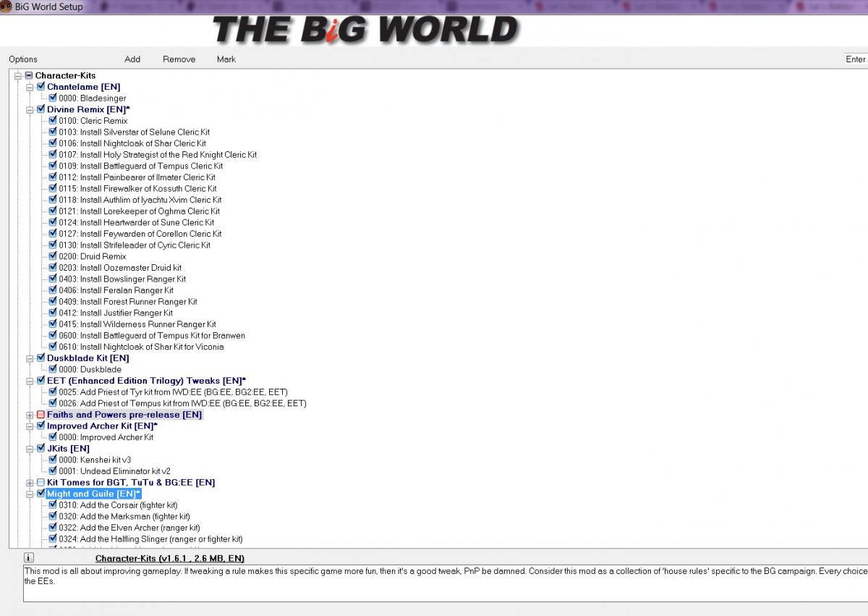Select 0107: Holy Strategist of Red Knight row
Image resolution: width=868 pixels, height=616 pixels.
(x=158, y=154)
